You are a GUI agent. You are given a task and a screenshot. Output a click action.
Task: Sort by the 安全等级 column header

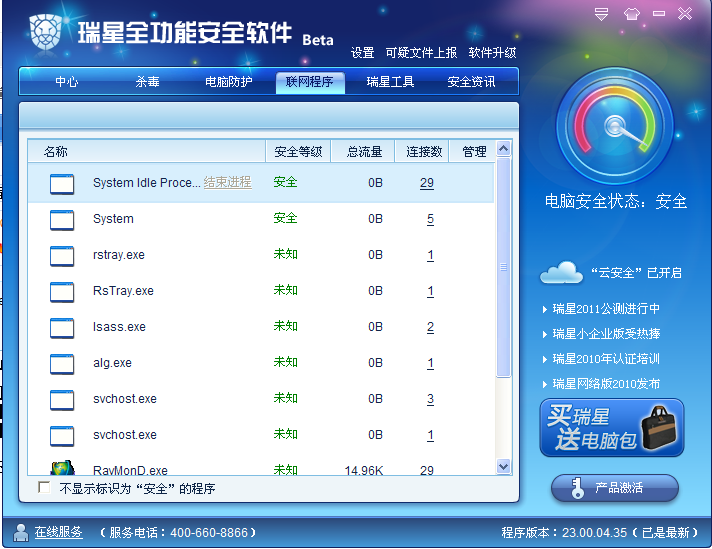[298, 152]
